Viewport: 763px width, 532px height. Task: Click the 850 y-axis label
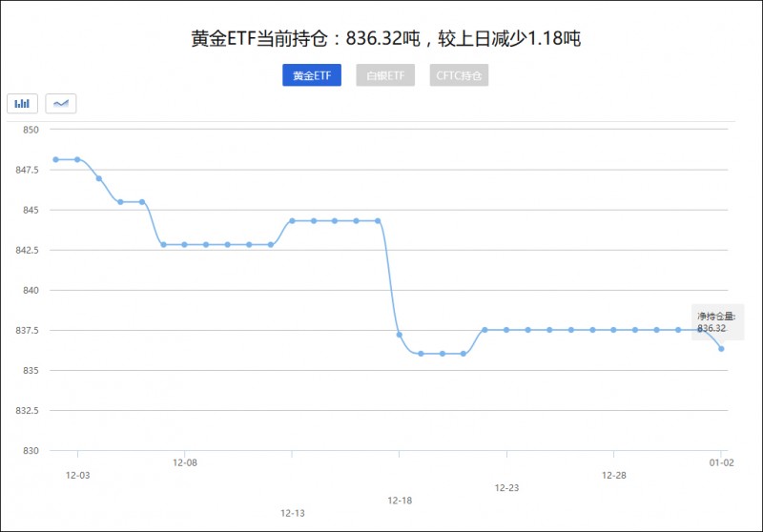(31, 130)
